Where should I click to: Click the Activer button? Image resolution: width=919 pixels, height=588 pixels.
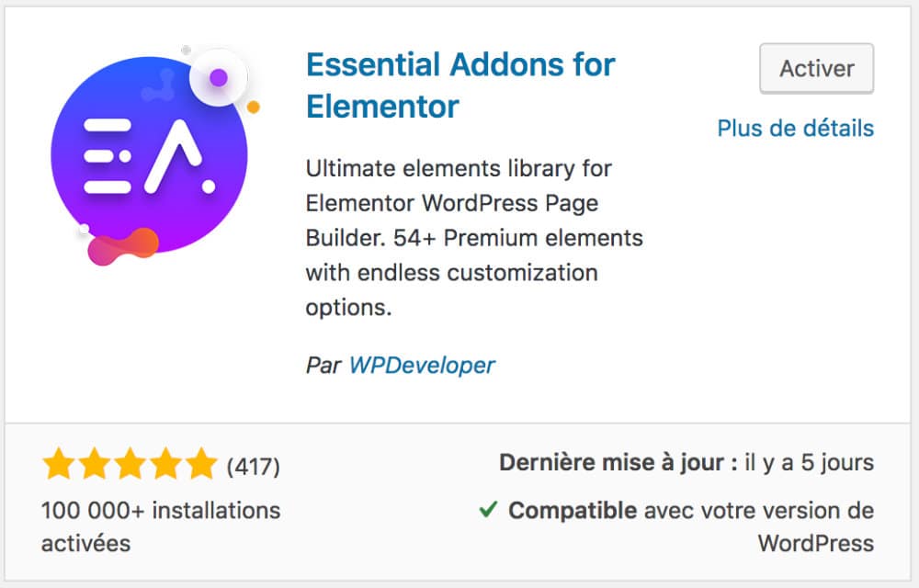pos(816,68)
